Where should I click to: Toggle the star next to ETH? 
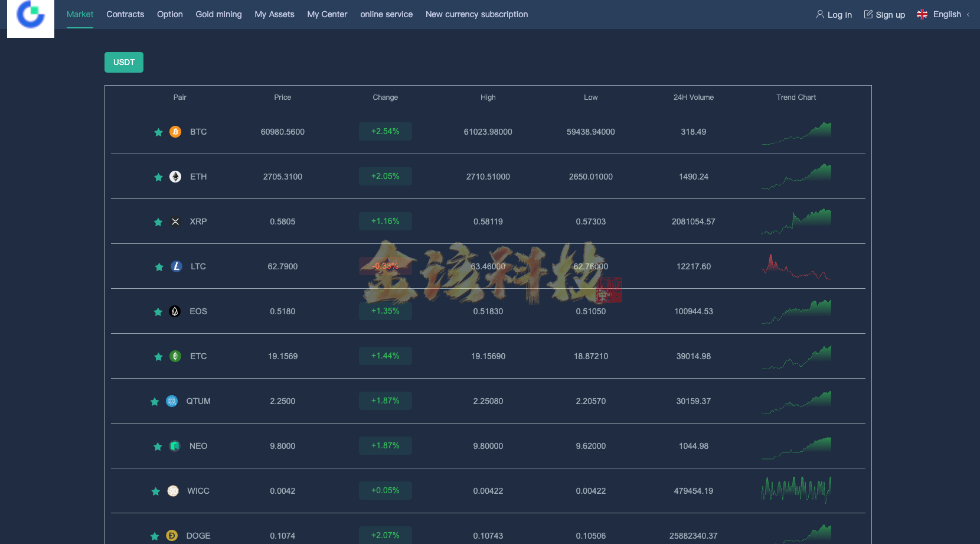pyautogui.click(x=158, y=177)
